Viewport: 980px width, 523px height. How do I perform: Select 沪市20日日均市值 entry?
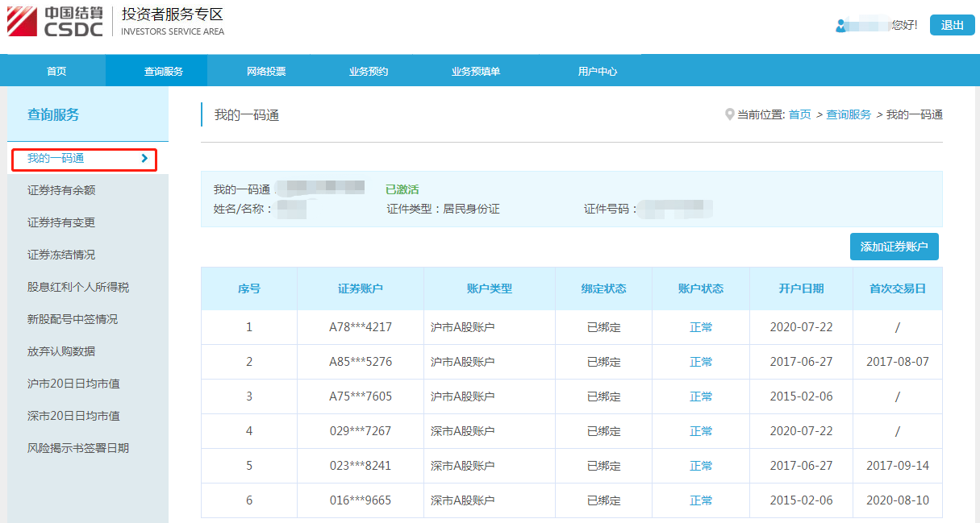73,383
